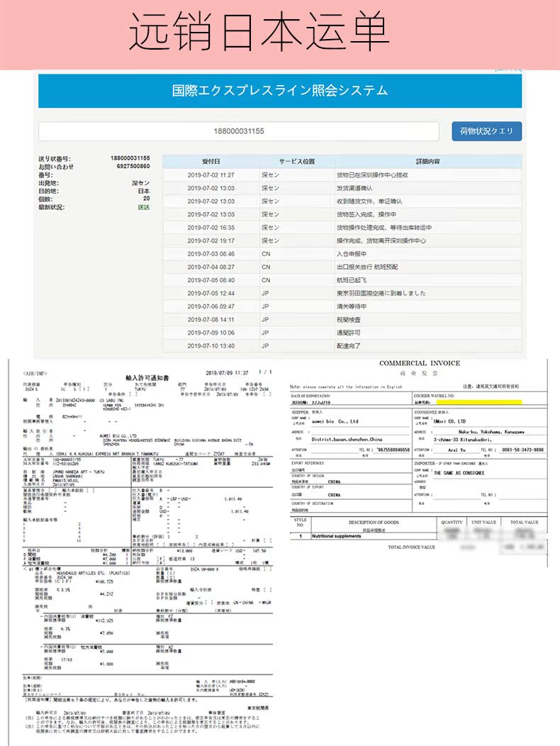
Task: Click the 清关等待中 detail text
Action: pos(352,306)
